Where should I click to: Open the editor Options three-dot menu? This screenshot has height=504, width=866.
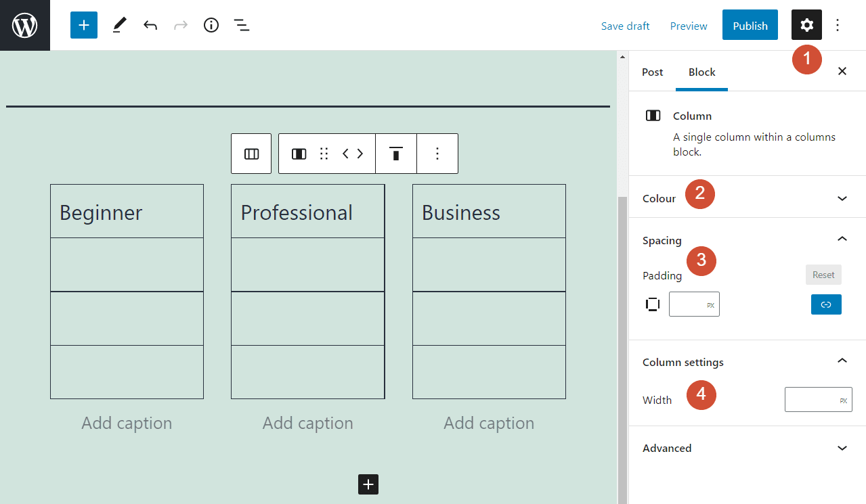(838, 25)
